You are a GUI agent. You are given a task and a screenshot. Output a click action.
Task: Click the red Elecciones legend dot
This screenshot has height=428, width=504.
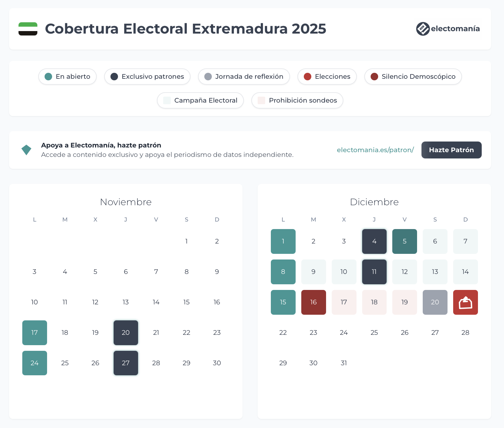click(x=308, y=77)
